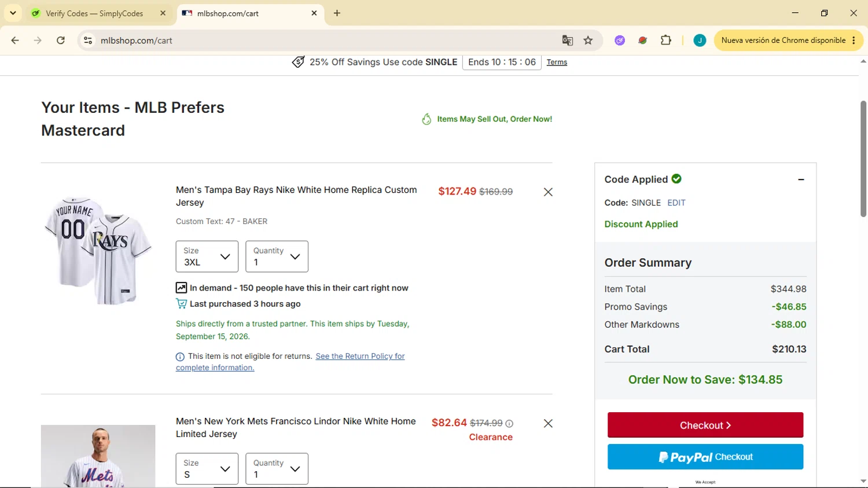
Task: Close the mlbshop.com/cart tab
Action: point(314,13)
